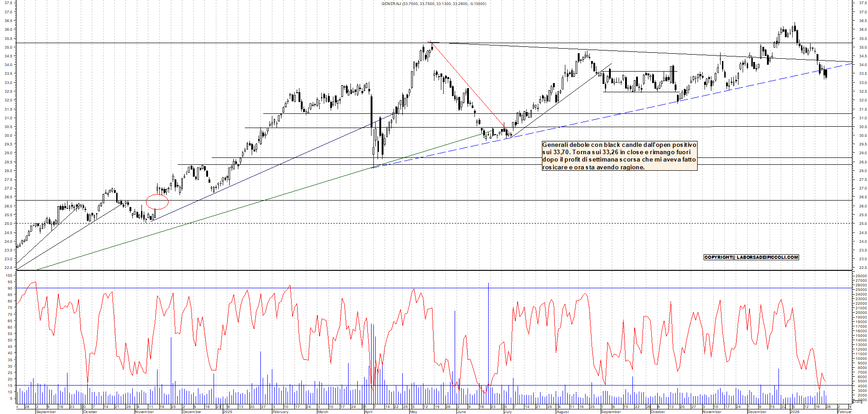
Task: Click the 2026 year label on the time axis
Action: [x=795, y=412]
